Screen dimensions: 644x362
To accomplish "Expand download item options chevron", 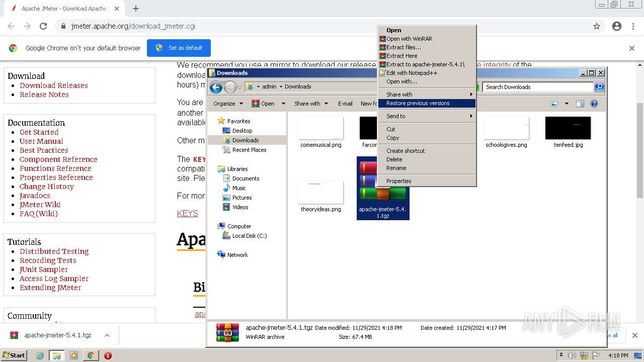I will tap(107, 335).
